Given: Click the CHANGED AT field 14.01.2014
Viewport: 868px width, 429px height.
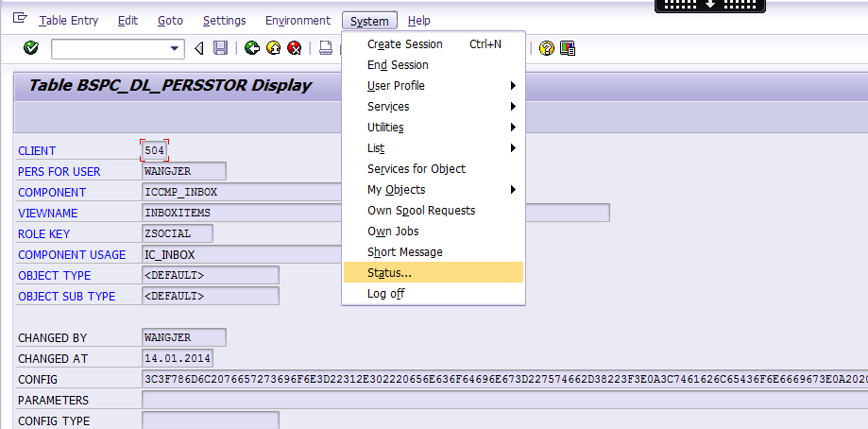Looking at the screenshot, I should [x=178, y=358].
